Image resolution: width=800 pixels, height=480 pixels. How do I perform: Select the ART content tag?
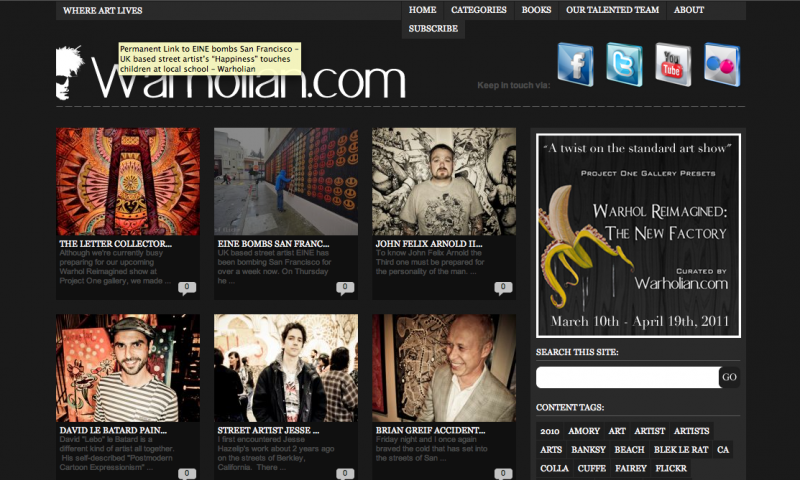617,431
